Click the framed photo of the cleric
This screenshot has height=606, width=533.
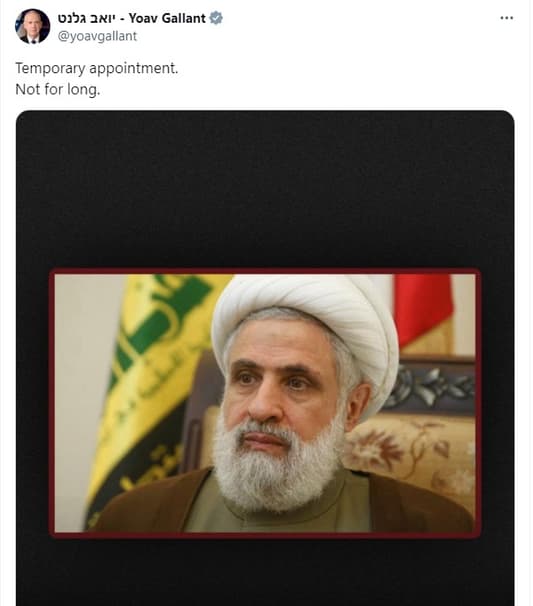point(265,403)
